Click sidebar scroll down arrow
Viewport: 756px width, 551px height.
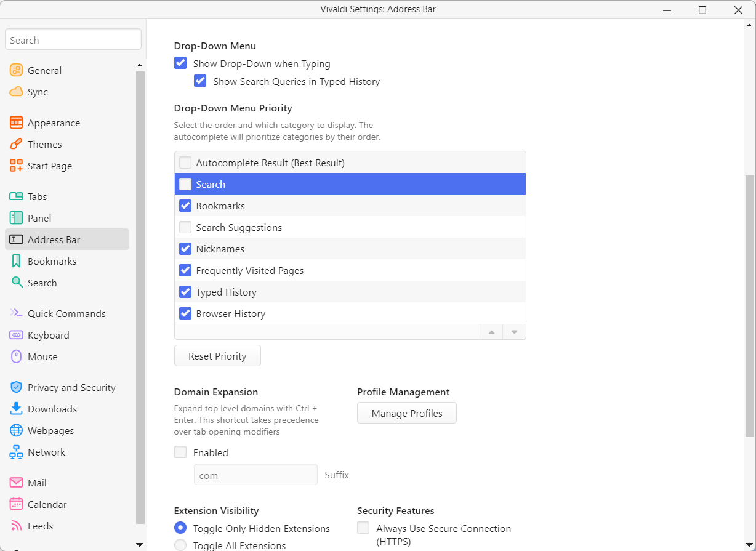[x=140, y=544]
